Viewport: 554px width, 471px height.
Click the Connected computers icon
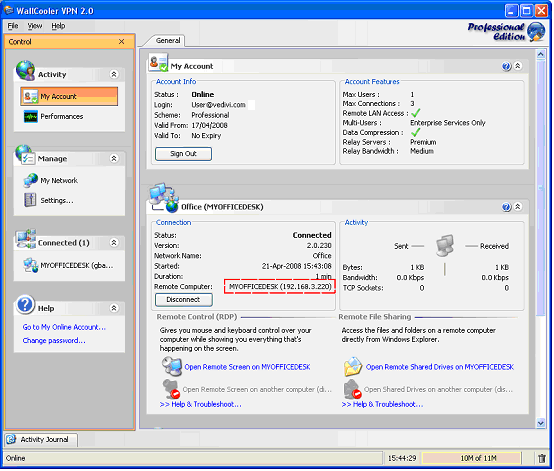click(x=26, y=239)
